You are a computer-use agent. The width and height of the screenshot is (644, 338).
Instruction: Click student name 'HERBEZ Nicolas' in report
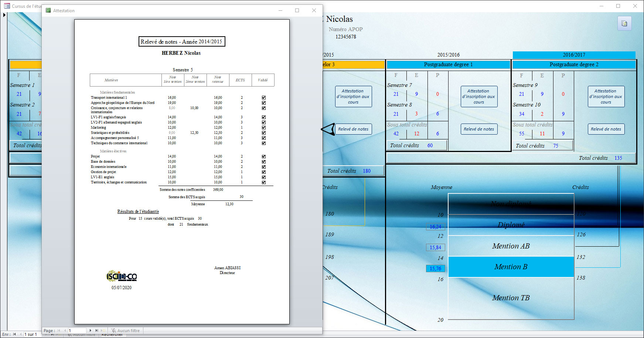[x=181, y=53]
